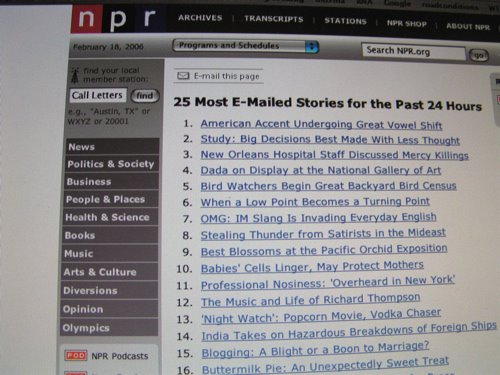Select the News section

[112, 147]
